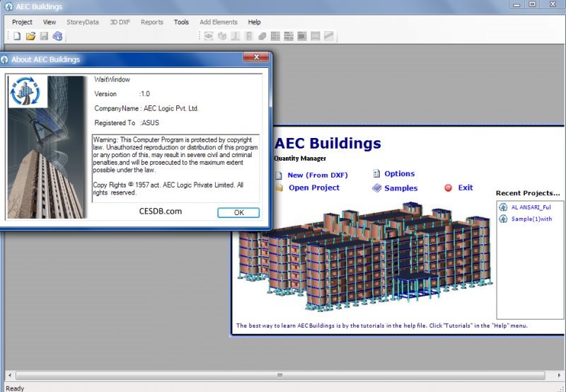Image resolution: width=566 pixels, height=392 pixels.
Task: Open the 3D DXF menu
Action: [120, 22]
